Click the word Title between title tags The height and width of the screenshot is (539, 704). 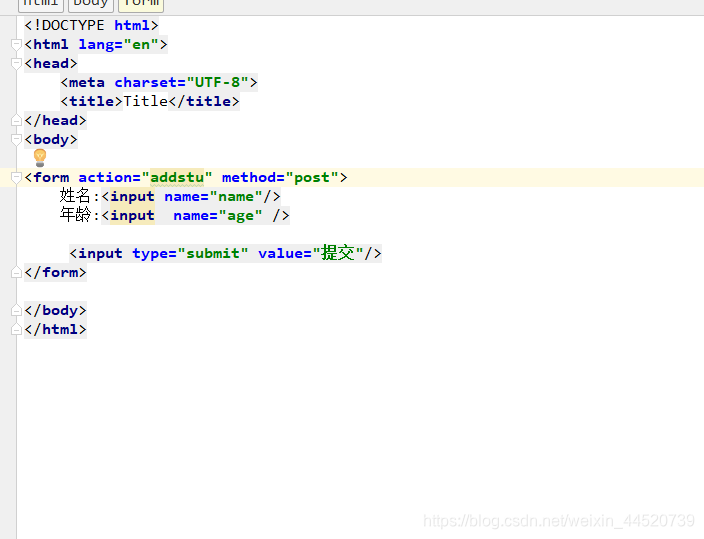click(145, 101)
